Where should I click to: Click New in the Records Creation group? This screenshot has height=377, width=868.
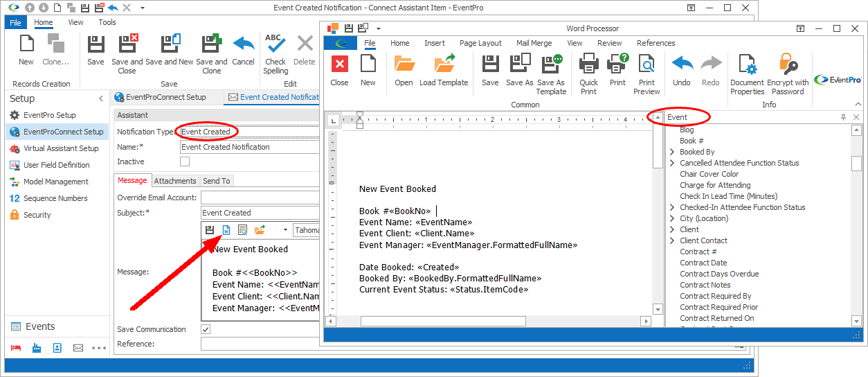pos(26,50)
